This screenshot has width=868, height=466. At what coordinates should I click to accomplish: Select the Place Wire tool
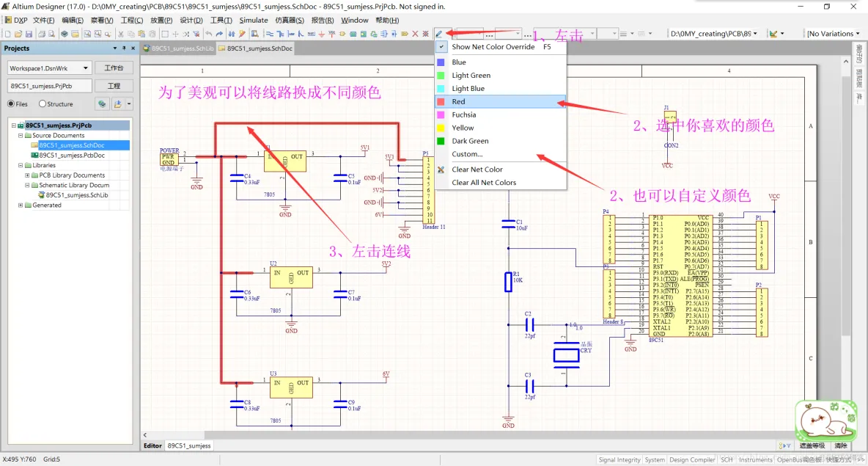(x=270, y=34)
